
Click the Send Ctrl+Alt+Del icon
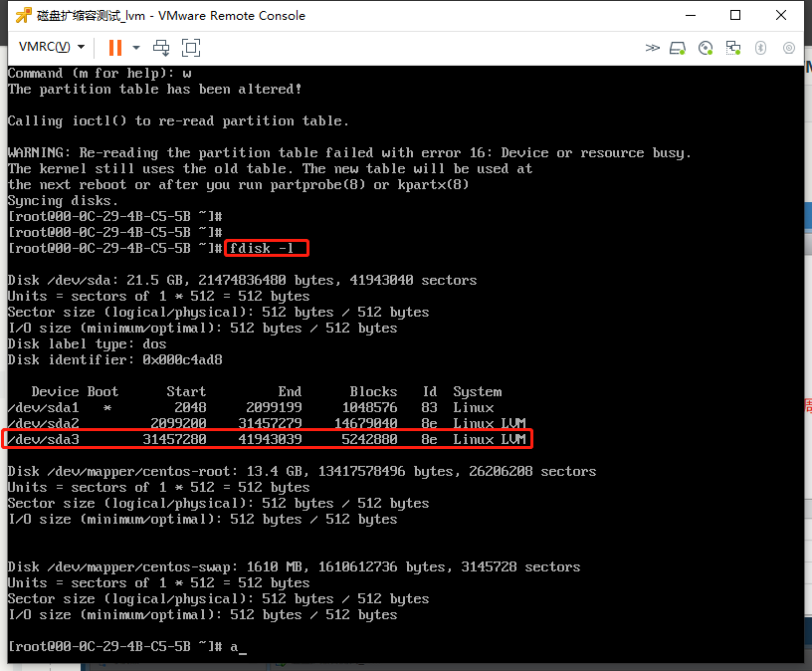point(161,48)
